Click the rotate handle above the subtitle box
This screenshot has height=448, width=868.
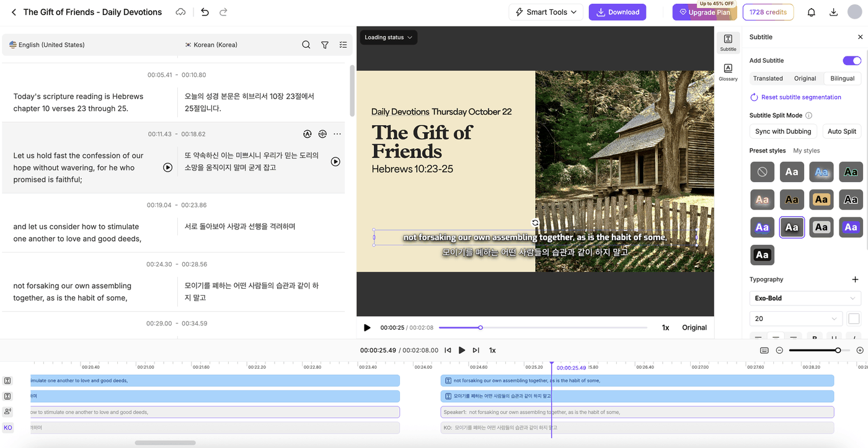tap(535, 223)
